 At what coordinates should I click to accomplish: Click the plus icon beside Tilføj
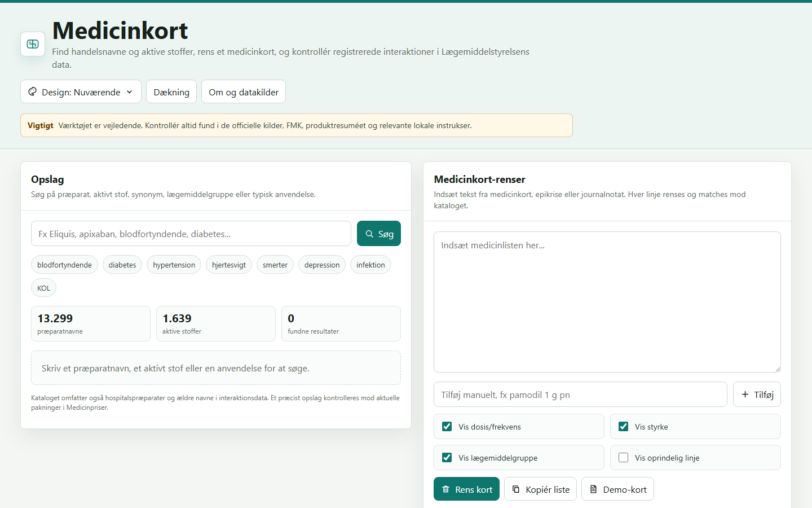pos(745,395)
